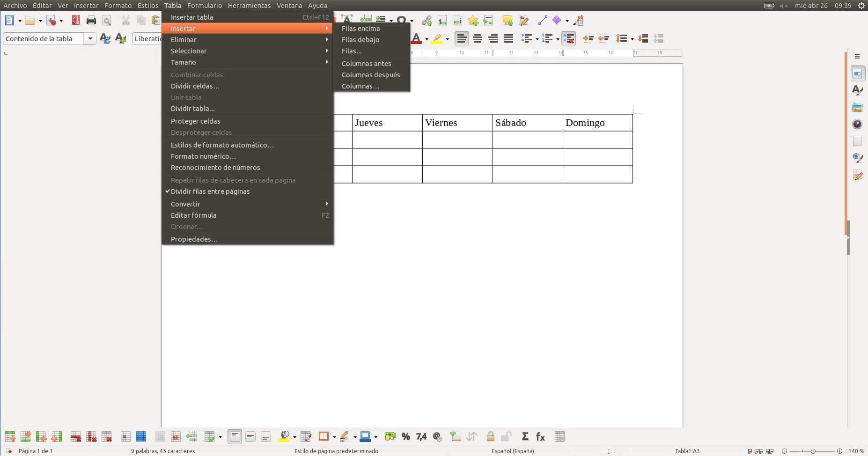Click the Insert comment bubble icon
Image resolution: width=868 pixels, height=456 pixels.
pos(508,21)
